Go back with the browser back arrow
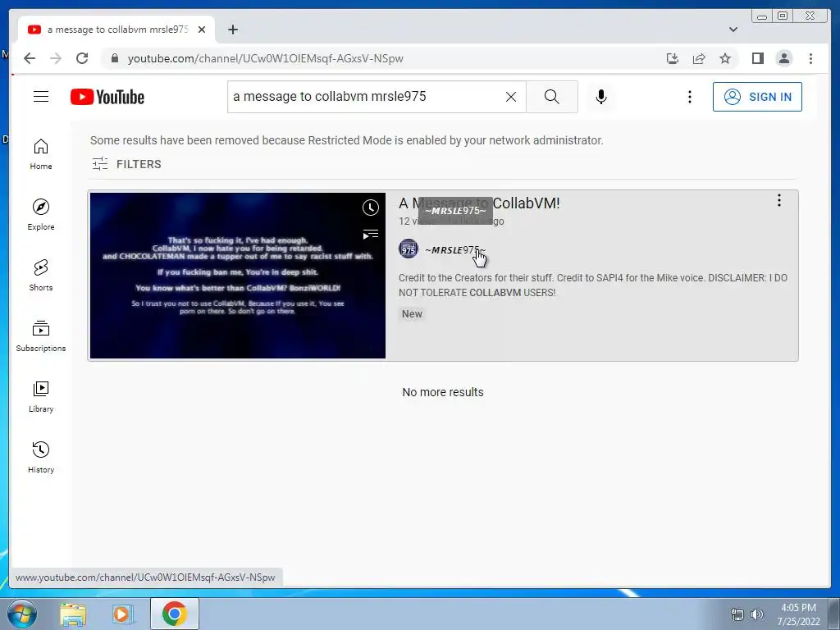This screenshot has height=630, width=840. coord(30,58)
